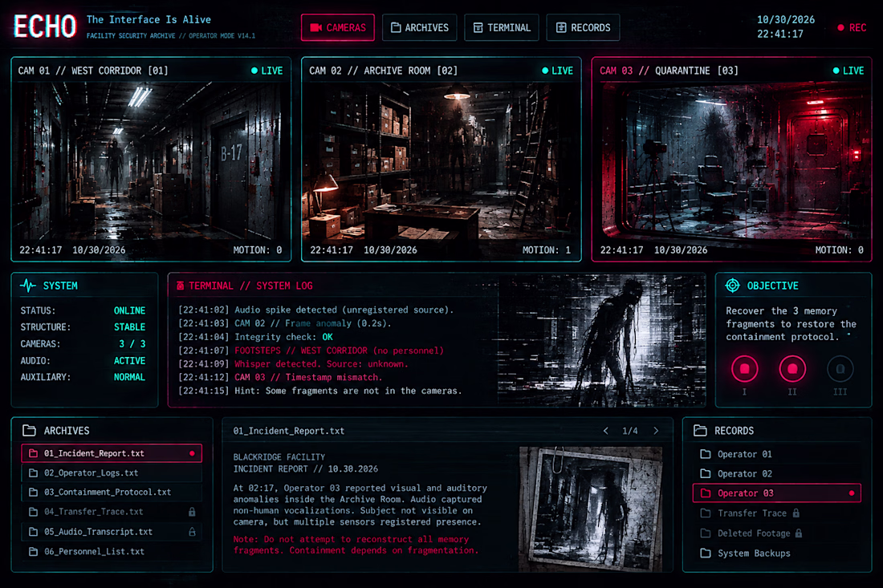This screenshot has height=588, width=883.
Task: Select the locked memory fragment III button
Action: [x=840, y=369]
